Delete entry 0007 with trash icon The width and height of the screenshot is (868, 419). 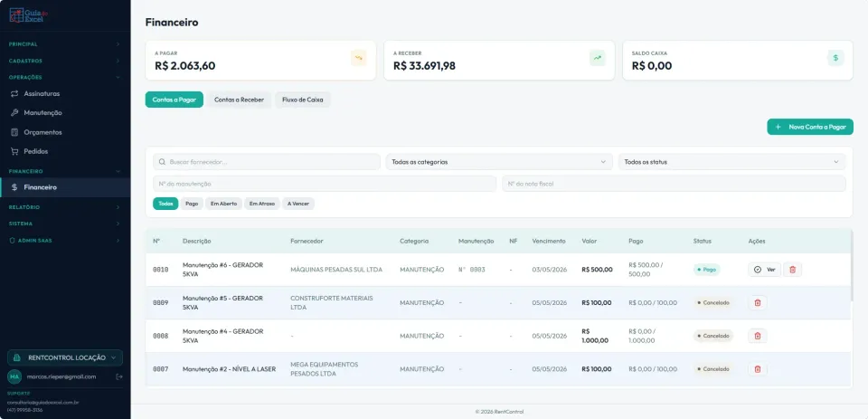(758, 369)
